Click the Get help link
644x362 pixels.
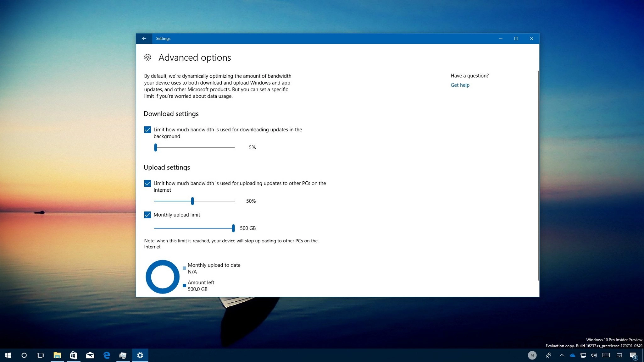pyautogui.click(x=460, y=85)
